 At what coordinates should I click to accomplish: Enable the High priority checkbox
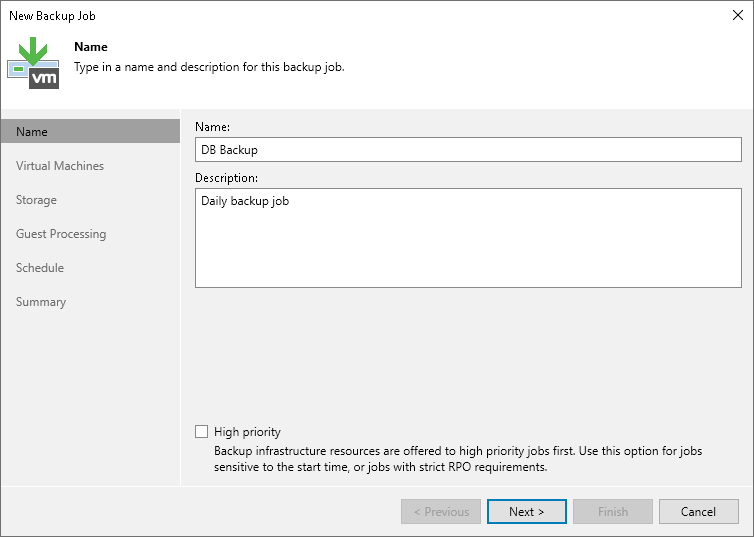[202, 432]
